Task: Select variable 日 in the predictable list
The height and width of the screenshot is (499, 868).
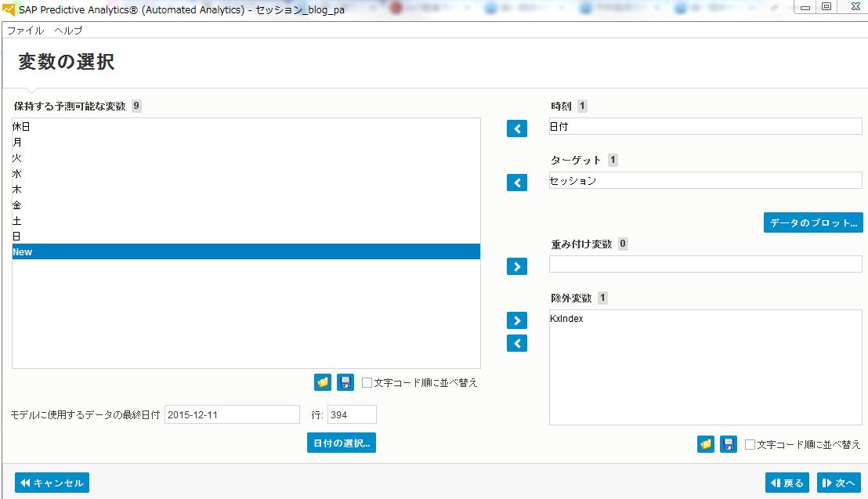Action: (x=246, y=236)
